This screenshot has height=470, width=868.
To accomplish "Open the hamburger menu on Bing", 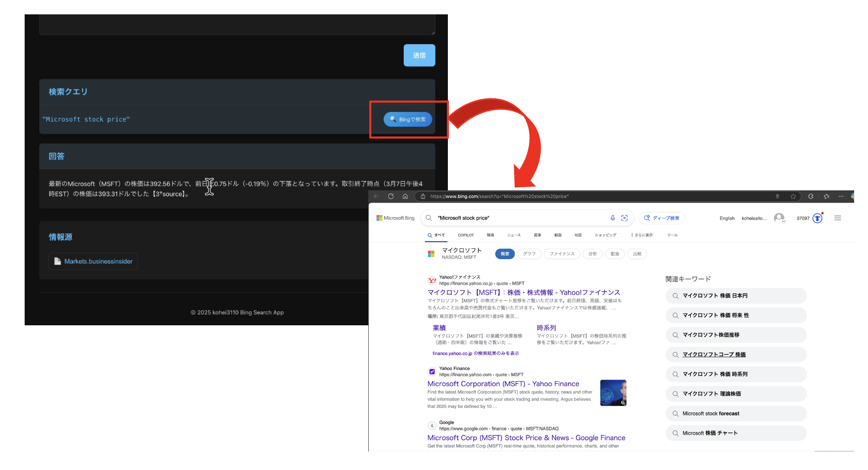I will pyautogui.click(x=838, y=218).
